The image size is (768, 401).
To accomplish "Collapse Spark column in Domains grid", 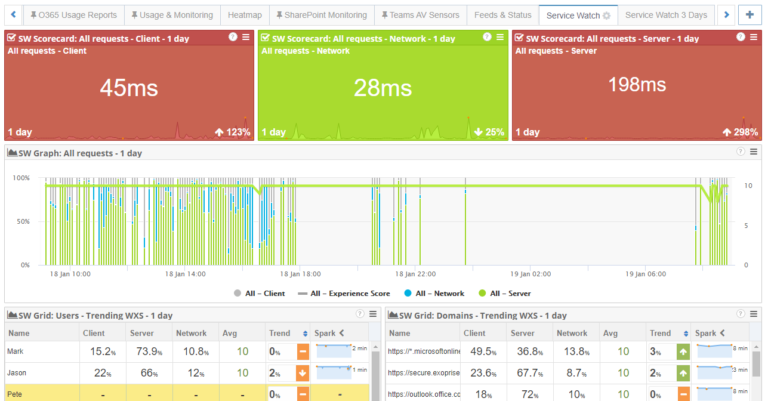I will [x=722, y=333].
